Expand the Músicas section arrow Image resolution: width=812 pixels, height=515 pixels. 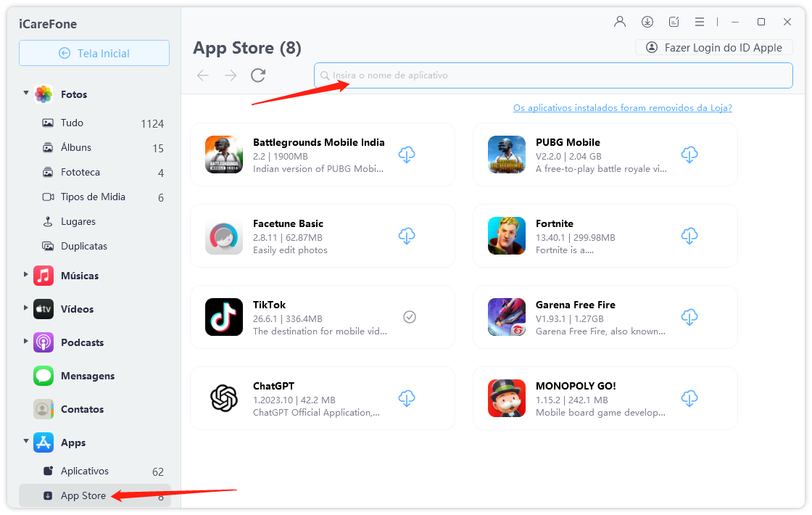(x=26, y=275)
